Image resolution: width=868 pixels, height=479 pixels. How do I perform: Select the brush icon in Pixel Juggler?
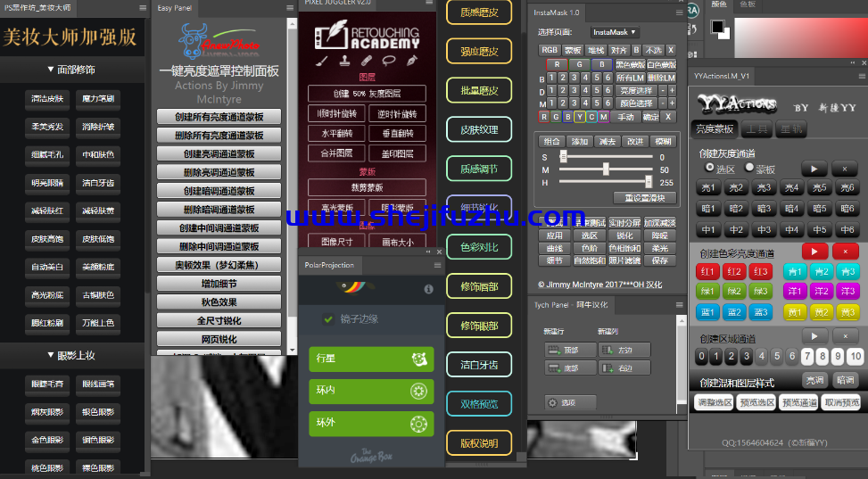[x=322, y=61]
